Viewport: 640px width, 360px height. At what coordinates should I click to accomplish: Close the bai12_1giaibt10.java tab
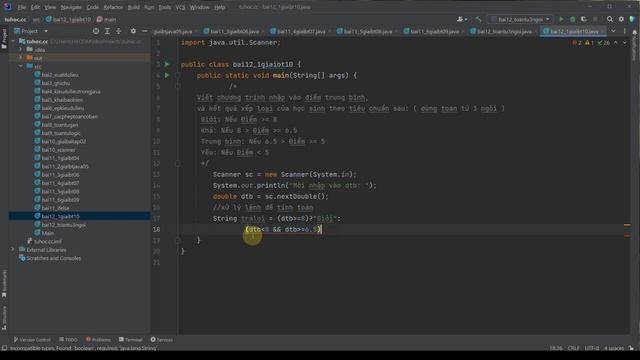[603, 31]
